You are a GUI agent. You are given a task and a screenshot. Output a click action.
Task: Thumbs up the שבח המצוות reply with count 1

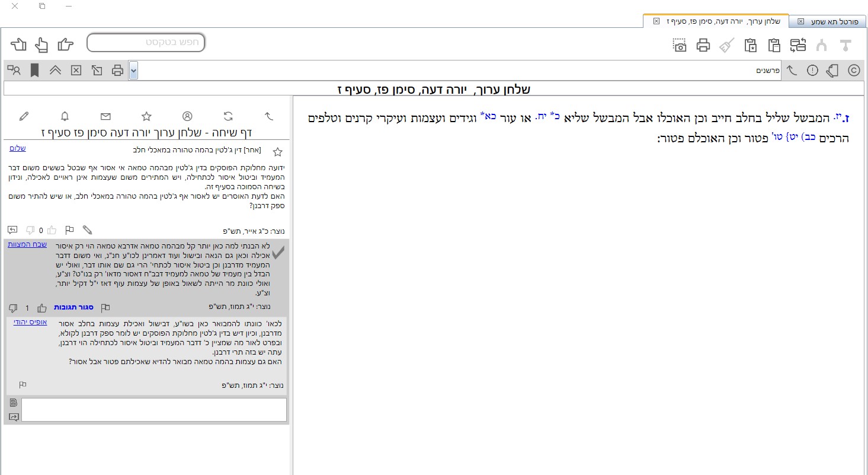(41, 308)
